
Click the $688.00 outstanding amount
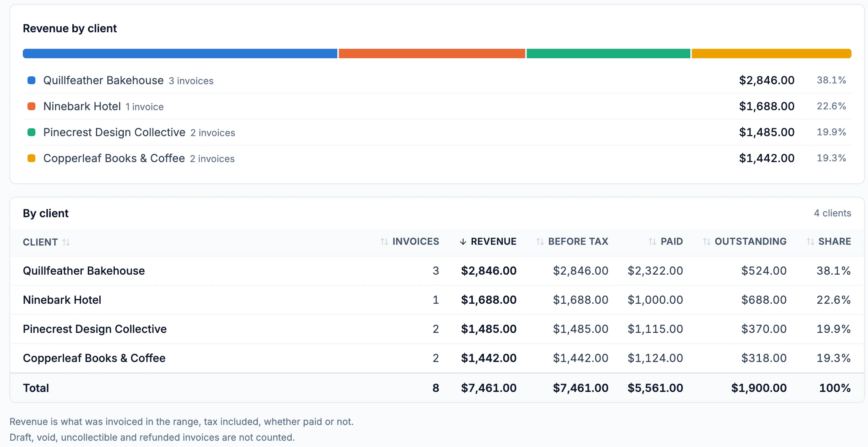[764, 300]
